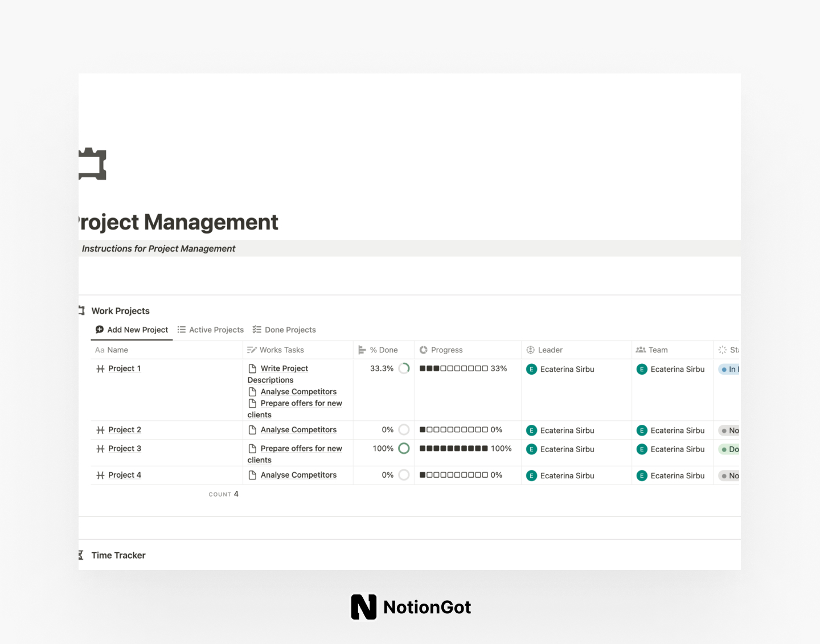This screenshot has width=820, height=644.
Task: Select the Add New Project tab
Action: click(x=132, y=330)
